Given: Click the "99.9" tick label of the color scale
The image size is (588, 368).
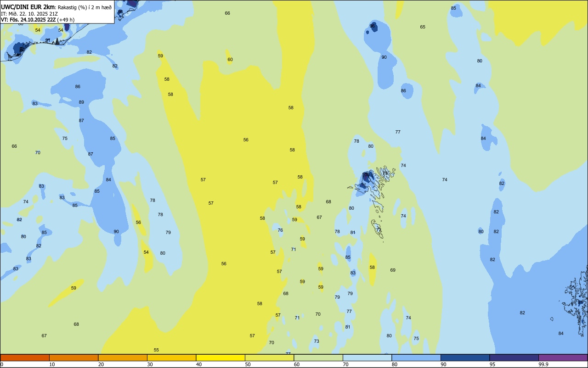Looking at the screenshot, I should coord(543,364).
